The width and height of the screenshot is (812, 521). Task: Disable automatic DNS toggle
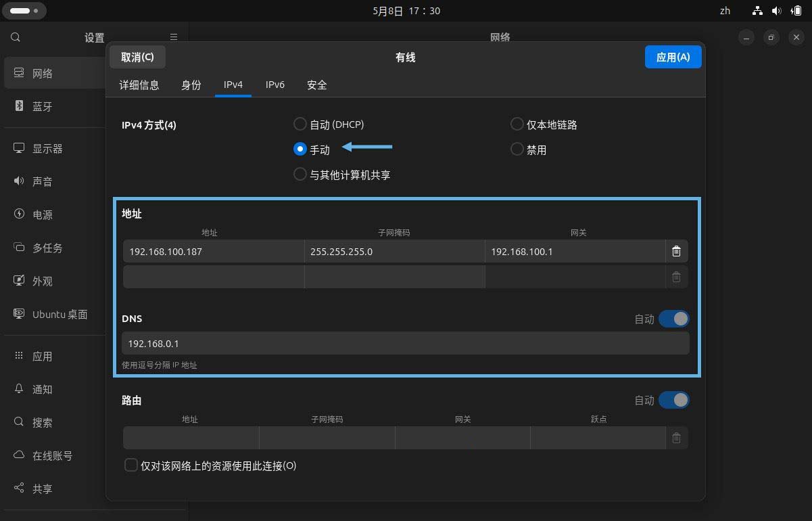coord(673,319)
